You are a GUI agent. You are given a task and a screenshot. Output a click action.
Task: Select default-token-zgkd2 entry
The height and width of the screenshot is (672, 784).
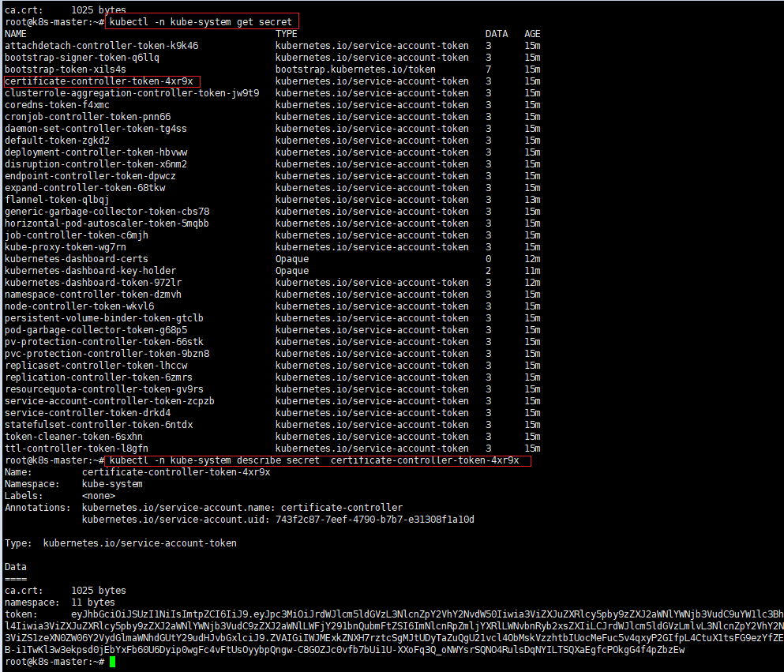(57, 141)
